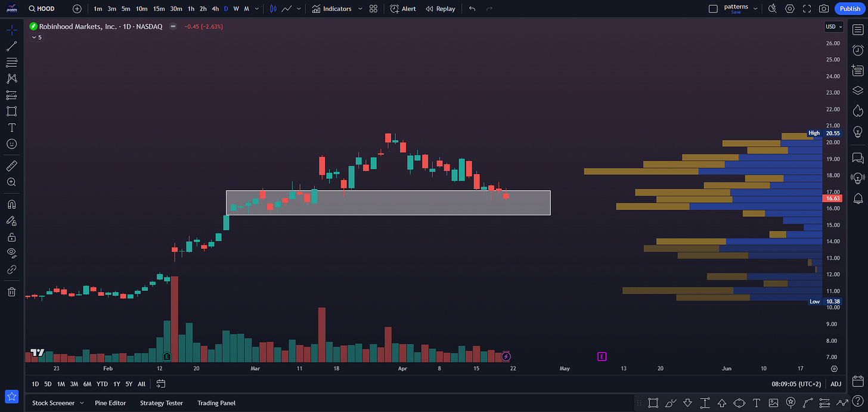Open the help center question mark

tap(857, 402)
